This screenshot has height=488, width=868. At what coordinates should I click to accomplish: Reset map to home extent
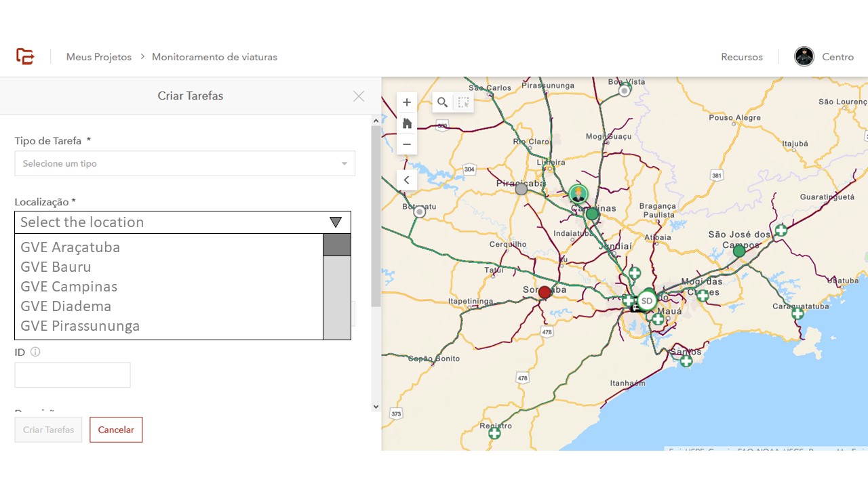pyautogui.click(x=407, y=123)
